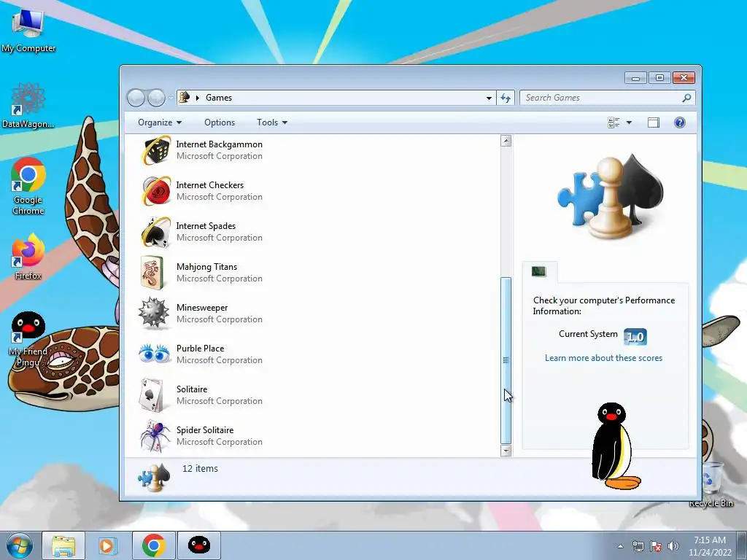
Task: Click the Games folder icon in address bar
Action: pyautogui.click(x=185, y=98)
